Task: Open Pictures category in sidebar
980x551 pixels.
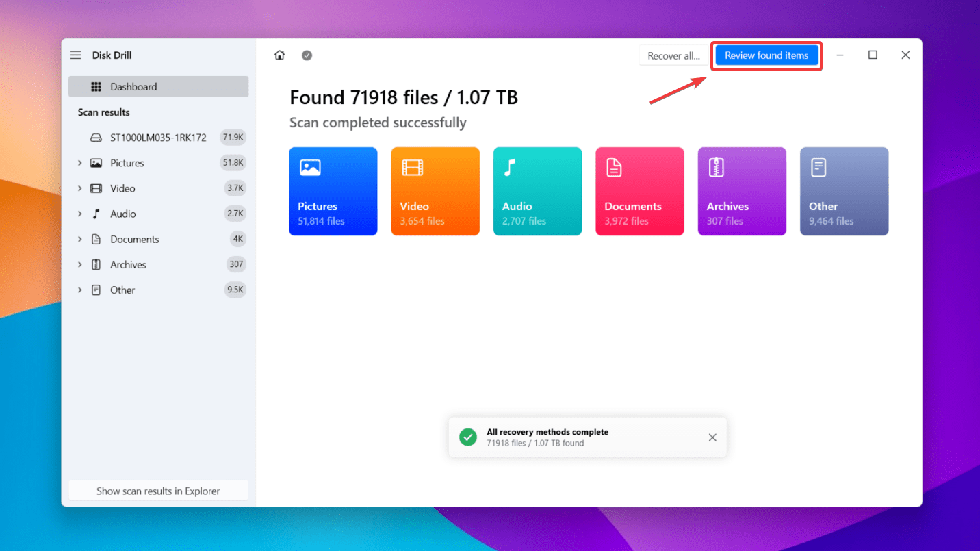Action: 158,163
